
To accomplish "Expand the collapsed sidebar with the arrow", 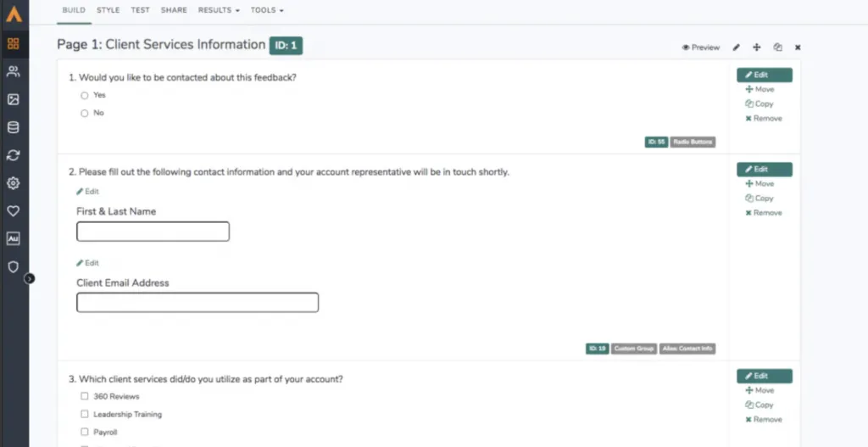I will [x=30, y=278].
